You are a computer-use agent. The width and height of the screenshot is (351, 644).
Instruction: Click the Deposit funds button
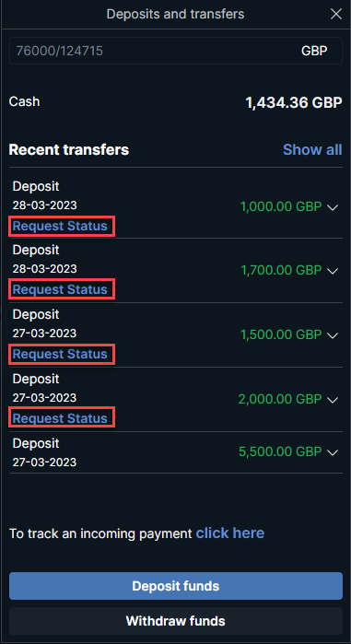[x=176, y=586]
